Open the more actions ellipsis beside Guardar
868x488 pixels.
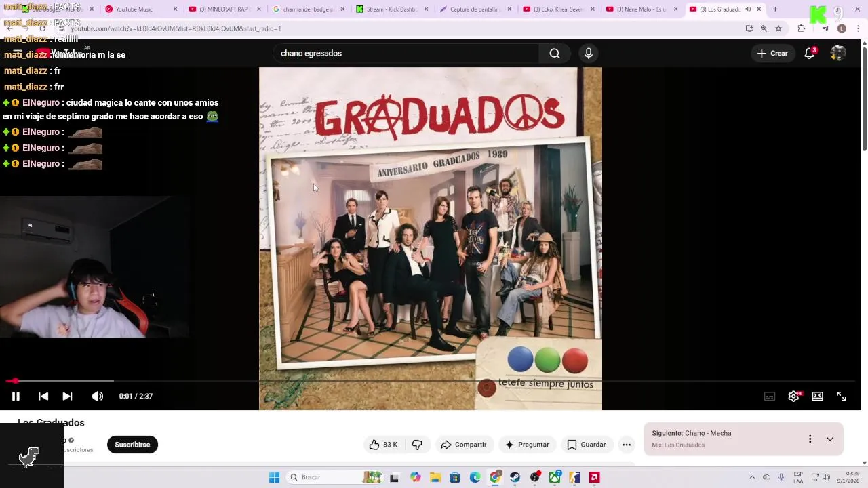pyautogui.click(x=627, y=445)
